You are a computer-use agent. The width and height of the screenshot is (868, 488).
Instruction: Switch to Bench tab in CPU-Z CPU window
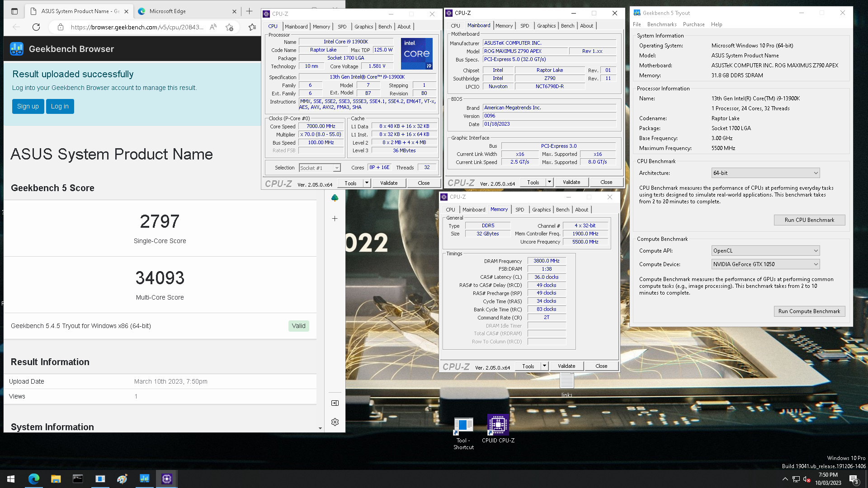click(385, 27)
